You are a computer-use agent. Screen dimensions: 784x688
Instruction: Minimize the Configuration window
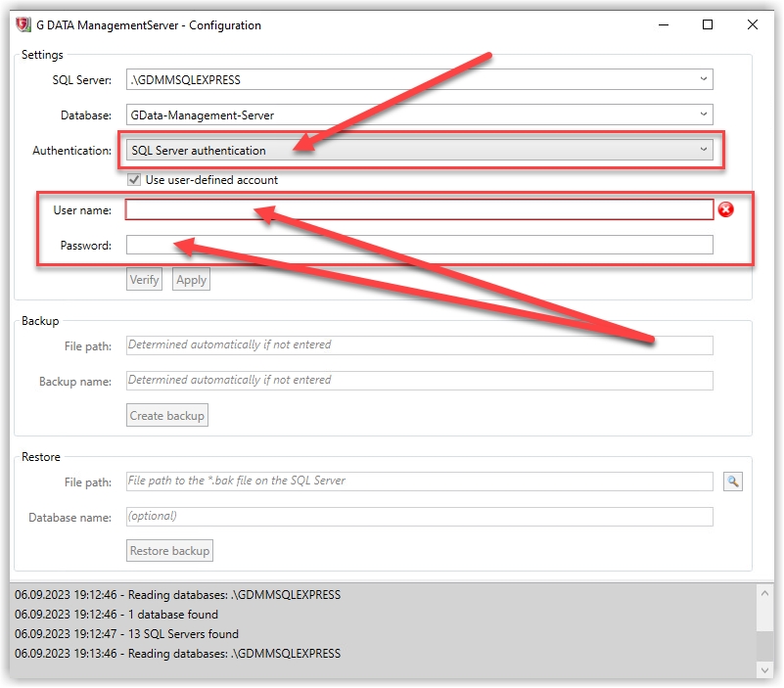click(664, 24)
